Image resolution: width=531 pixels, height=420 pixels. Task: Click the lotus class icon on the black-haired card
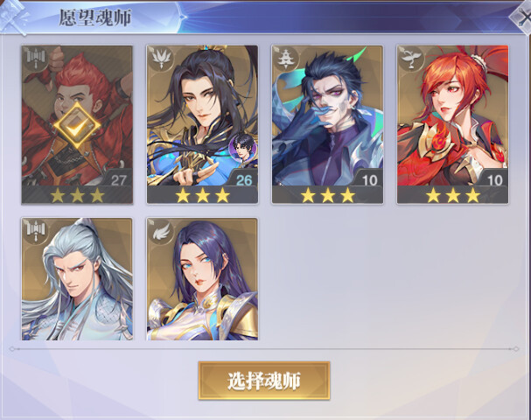pyautogui.click(x=161, y=59)
